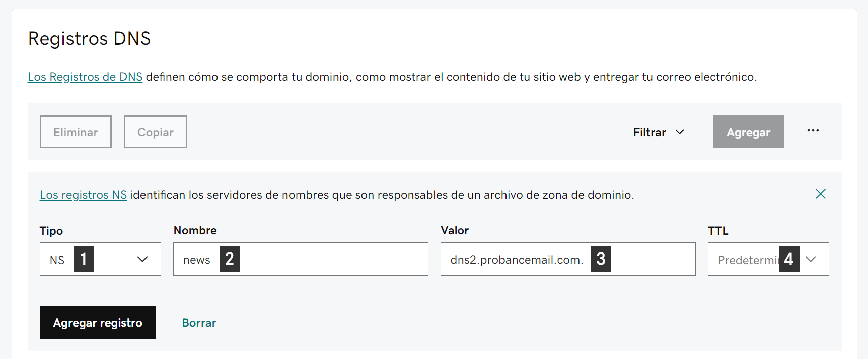
Task: Click the number 1 marker badge
Action: tap(84, 259)
